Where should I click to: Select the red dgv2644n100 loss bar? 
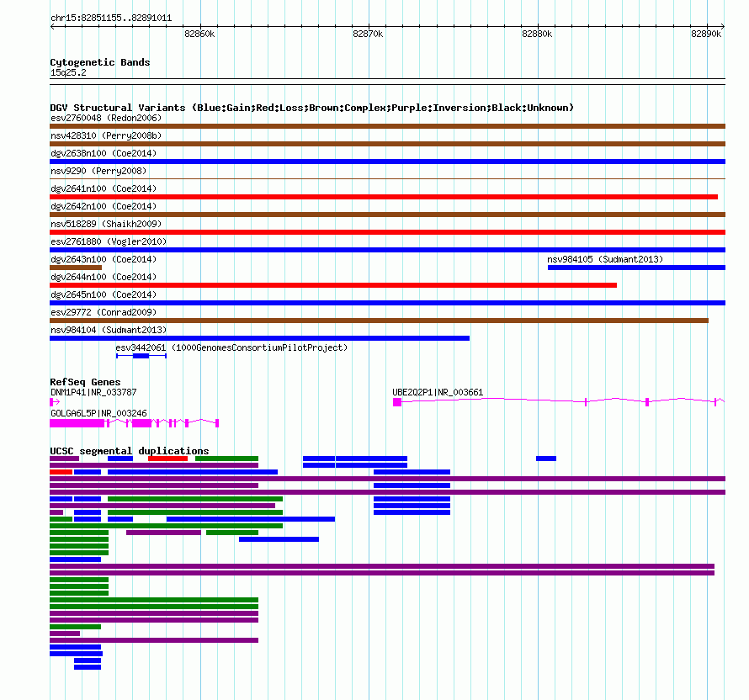tap(333, 285)
